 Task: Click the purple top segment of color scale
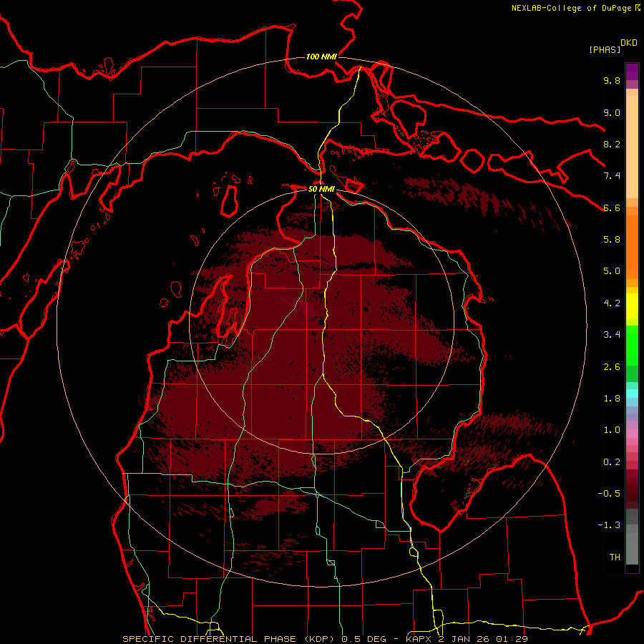click(632, 72)
